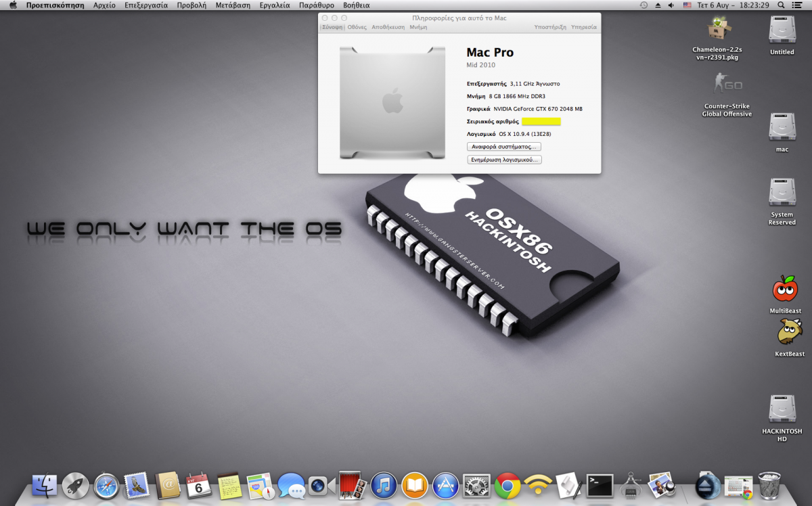
Task: Open Calendar icon in Dock
Action: 199,485
